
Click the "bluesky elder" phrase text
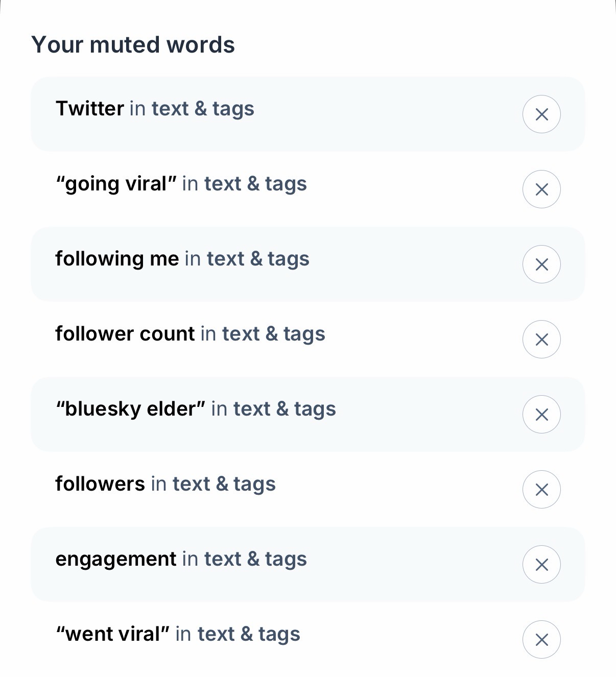[131, 409]
